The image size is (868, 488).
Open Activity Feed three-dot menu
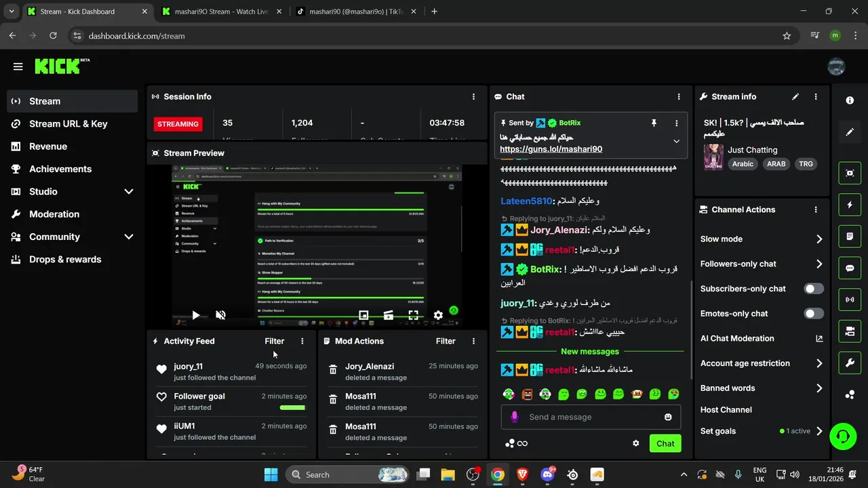302,341
